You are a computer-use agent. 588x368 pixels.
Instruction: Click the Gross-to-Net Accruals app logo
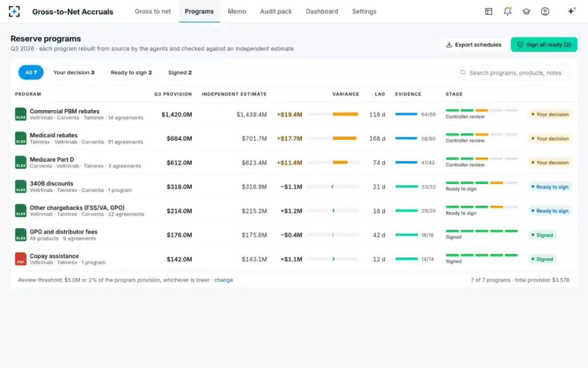pos(15,11)
